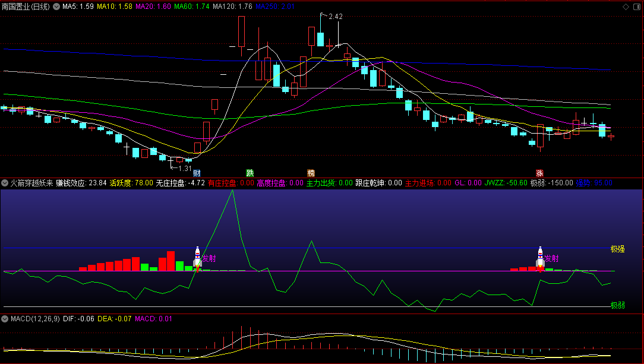Click the 2.42 high price label
The image size is (644, 364).
(335, 17)
